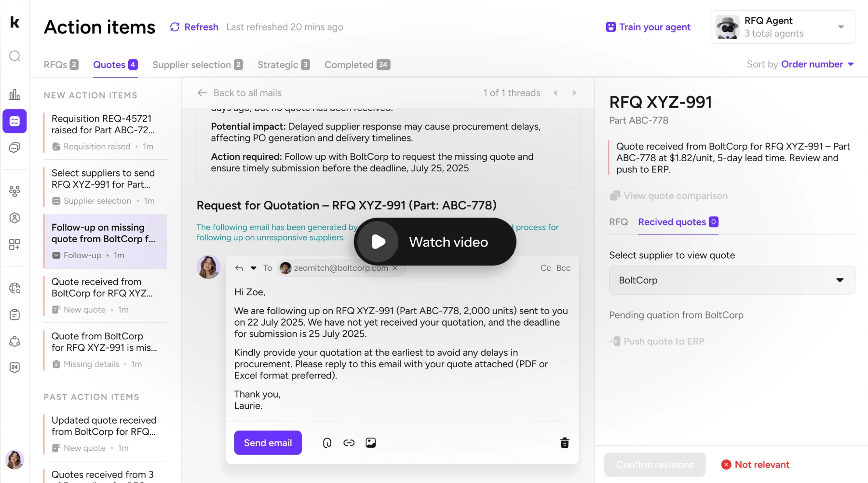Click the Send email button
This screenshot has width=868, height=483.
[x=268, y=443]
